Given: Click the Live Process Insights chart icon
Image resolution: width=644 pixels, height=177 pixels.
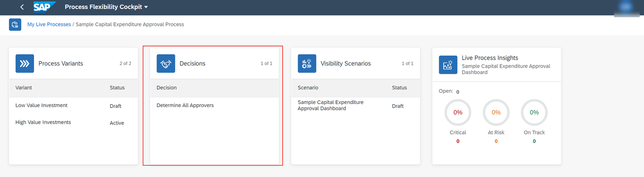Looking at the screenshot, I should [x=448, y=65].
